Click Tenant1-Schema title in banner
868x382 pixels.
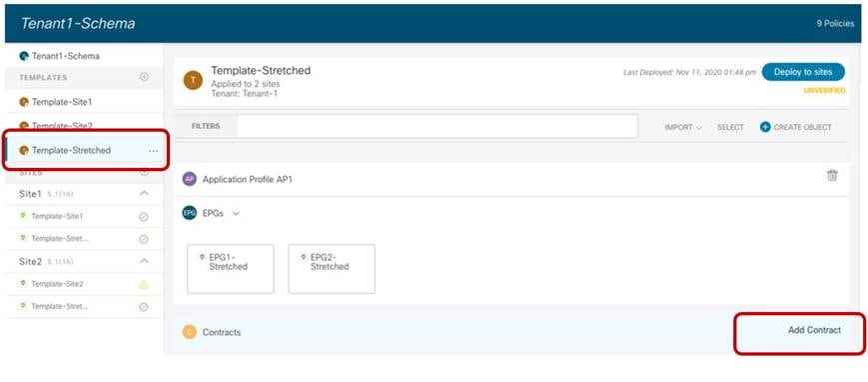(78, 23)
